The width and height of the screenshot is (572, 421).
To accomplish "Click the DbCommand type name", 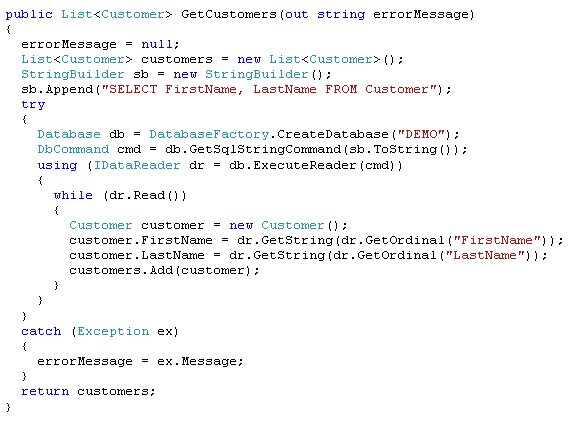I will pyautogui.click(x=73, y=149).
